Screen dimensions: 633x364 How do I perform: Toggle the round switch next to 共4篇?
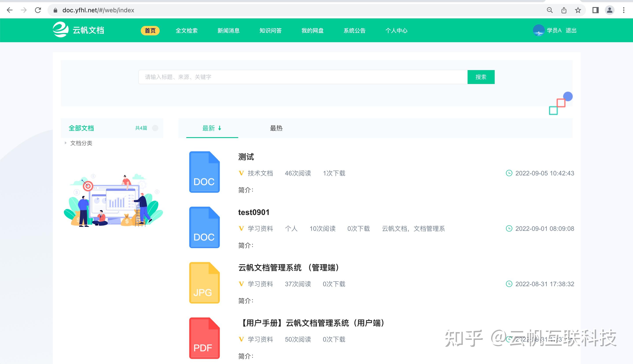(155, 128)
